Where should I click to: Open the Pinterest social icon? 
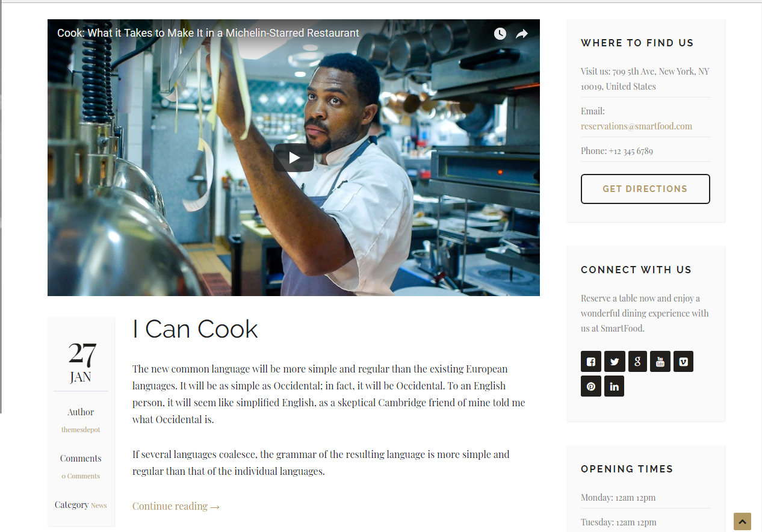(x=591, y=386)
